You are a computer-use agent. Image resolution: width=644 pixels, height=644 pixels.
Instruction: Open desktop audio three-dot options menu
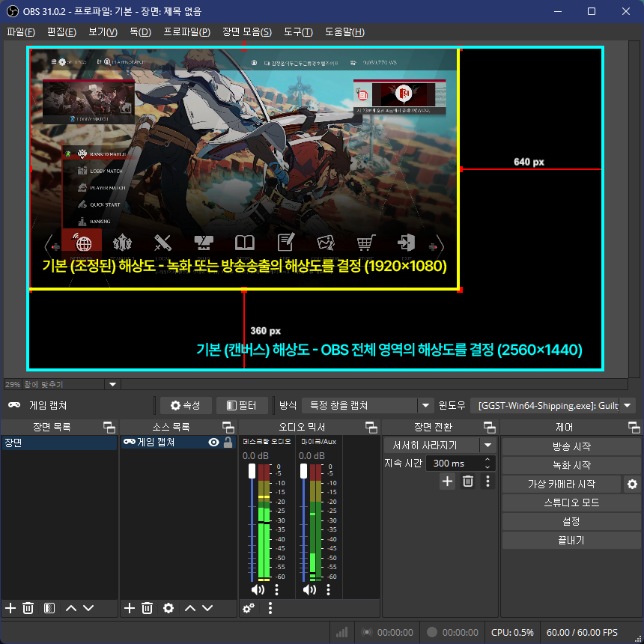click(x=276, y=590)
